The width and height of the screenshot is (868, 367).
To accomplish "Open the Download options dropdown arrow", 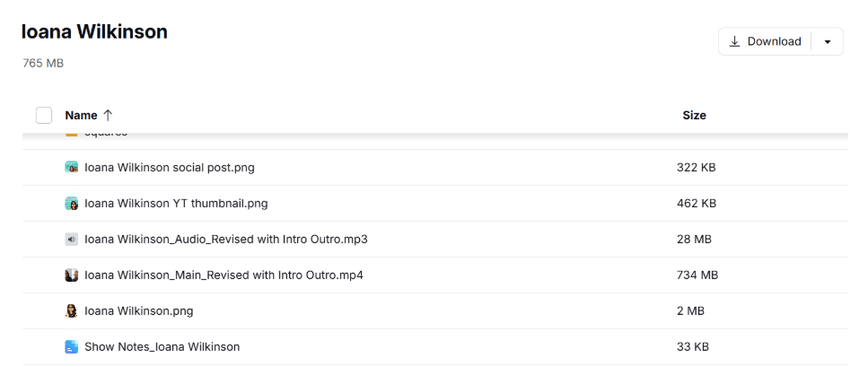I will [x=828, y=41].
